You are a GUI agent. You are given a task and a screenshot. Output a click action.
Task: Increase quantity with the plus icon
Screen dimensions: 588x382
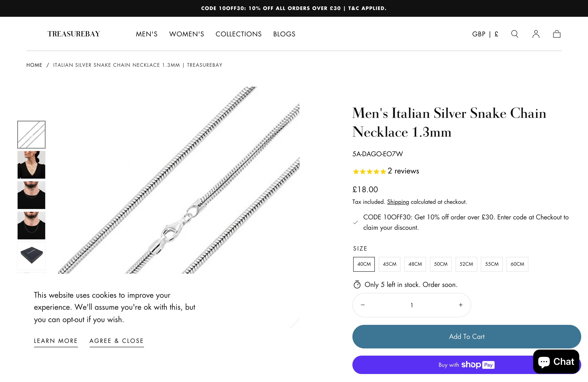click(461, 305)
